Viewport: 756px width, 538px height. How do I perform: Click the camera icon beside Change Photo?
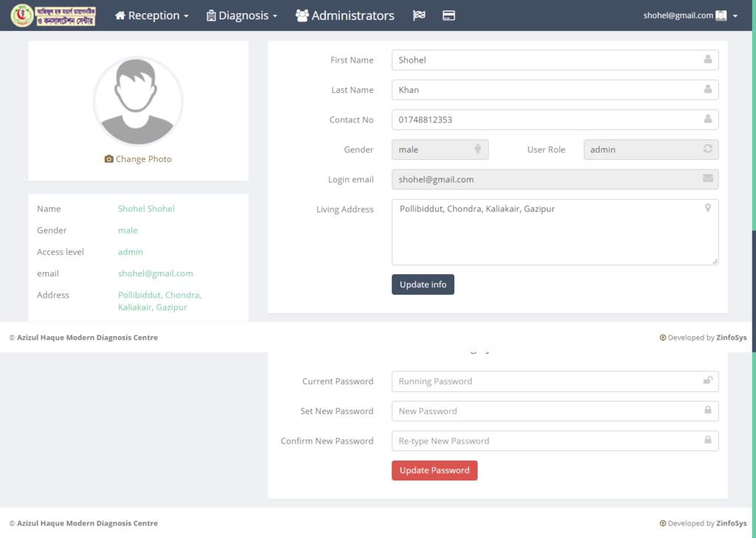(109, 159)
